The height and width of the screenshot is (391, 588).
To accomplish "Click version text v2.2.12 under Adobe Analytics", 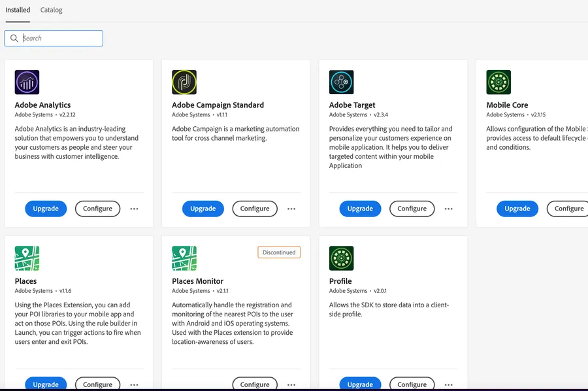I will tap(67, 115).
